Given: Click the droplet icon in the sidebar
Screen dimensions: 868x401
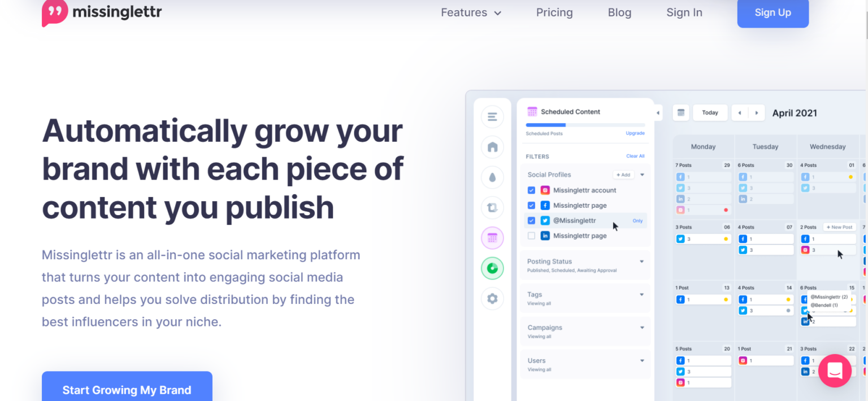Looking at the screenshot, I should point(492,177).
